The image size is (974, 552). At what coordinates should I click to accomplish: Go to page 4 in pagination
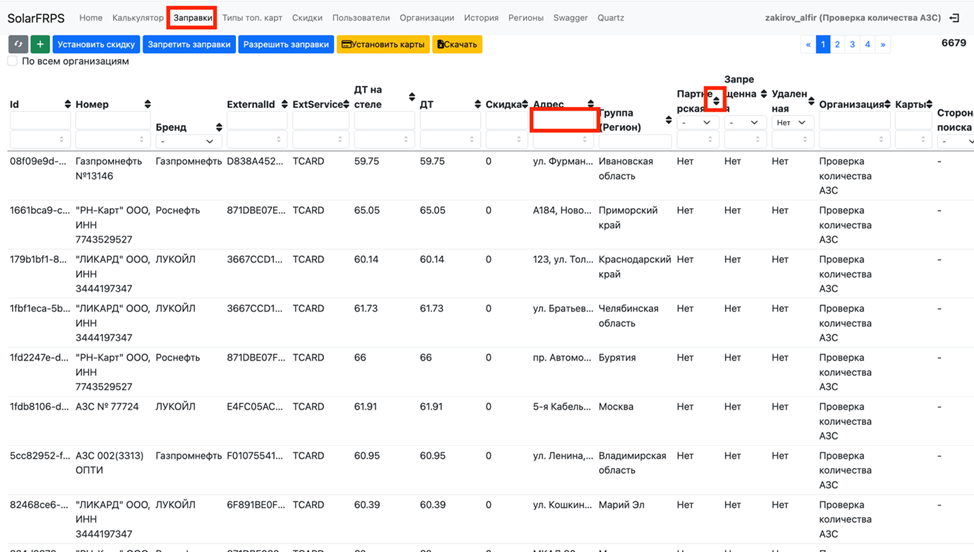click(x=867, y=44)
